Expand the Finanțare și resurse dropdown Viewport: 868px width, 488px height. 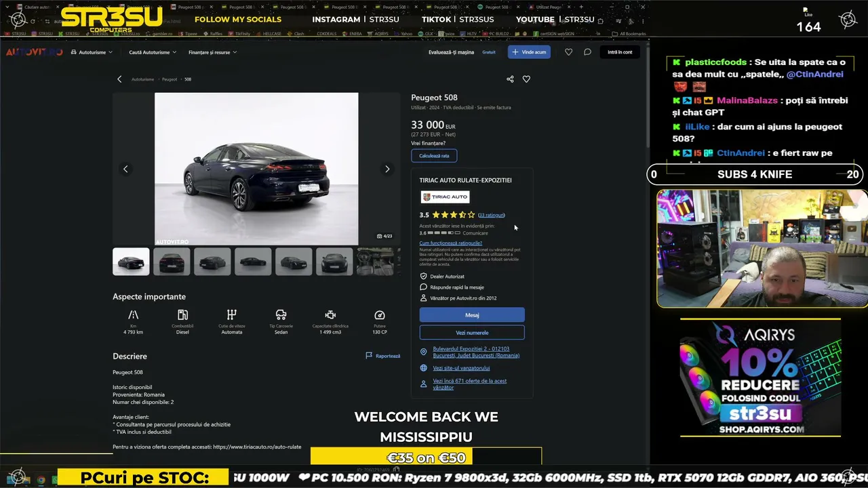click(213, 52)
